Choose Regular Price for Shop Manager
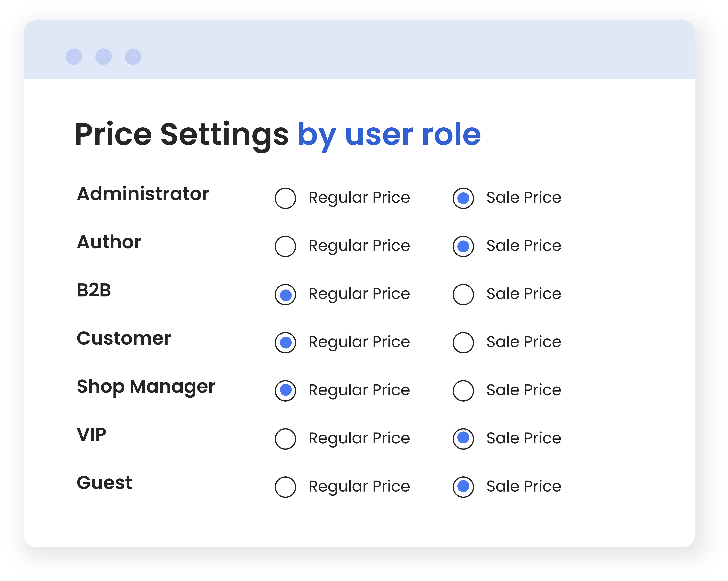728x581 pixels. point(285,391)
